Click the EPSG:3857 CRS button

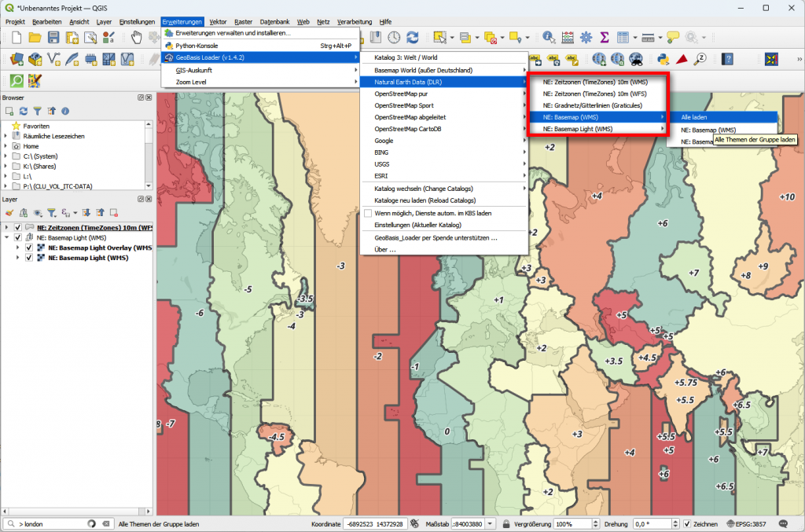click(x=748, y=524)
